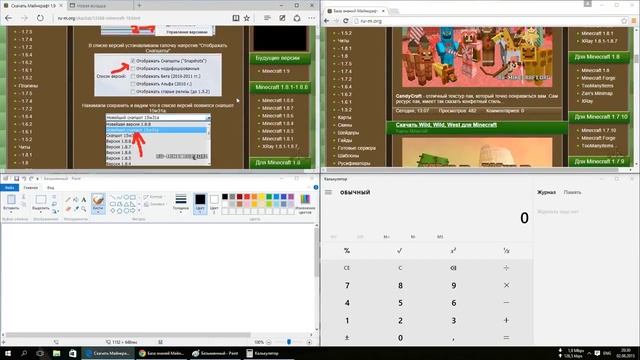Click the Calculator equals key
640x360 pixels.
[506, 338]
